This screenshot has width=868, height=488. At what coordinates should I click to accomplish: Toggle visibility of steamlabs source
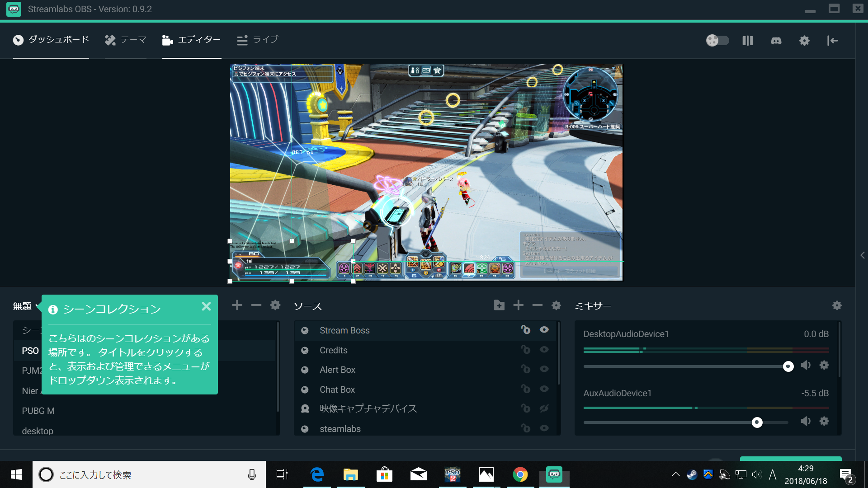[544, 428]
